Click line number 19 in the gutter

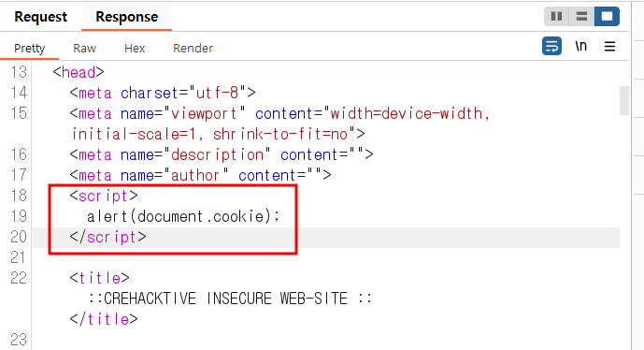19,216
